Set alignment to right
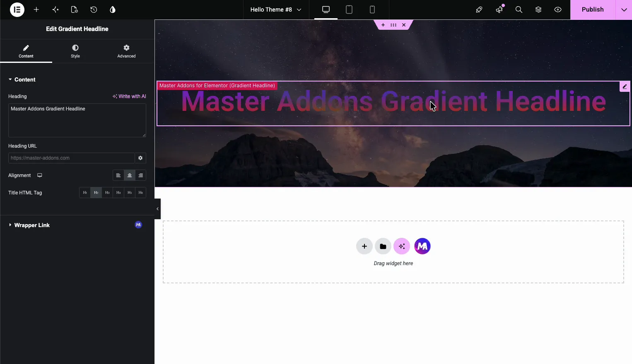Viewport: 632px width, 364px height. click(141, 175)
